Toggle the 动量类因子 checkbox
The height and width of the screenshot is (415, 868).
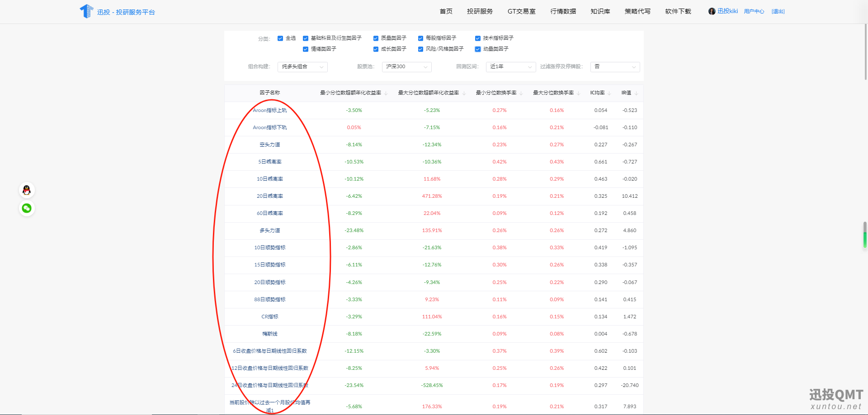click(478, 49)
